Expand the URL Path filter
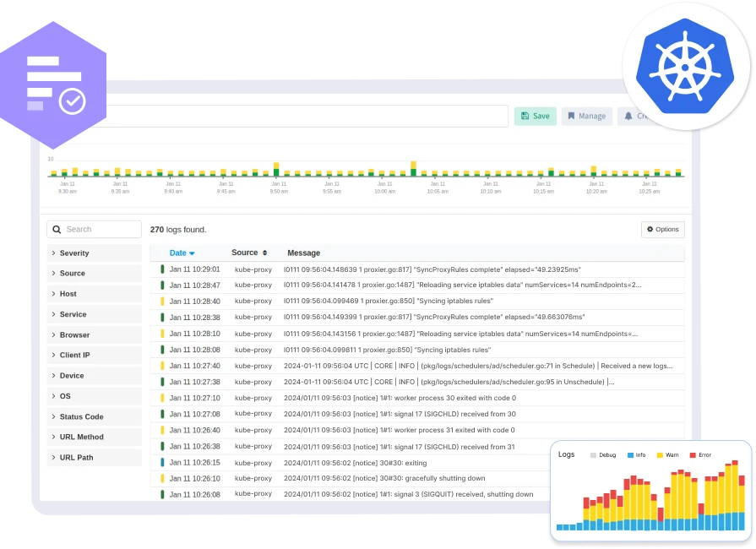This screenshot has height=549, width=756. click(x=94, y=458)
